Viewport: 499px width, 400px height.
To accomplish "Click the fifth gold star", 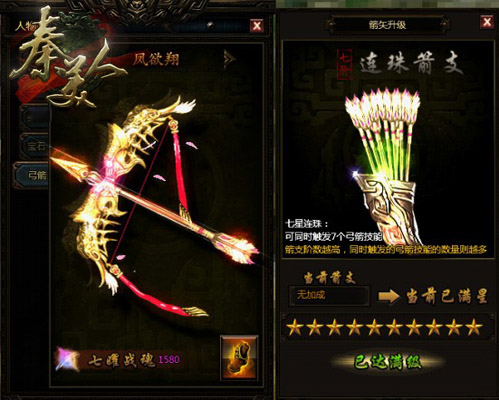I will (374, 327).
